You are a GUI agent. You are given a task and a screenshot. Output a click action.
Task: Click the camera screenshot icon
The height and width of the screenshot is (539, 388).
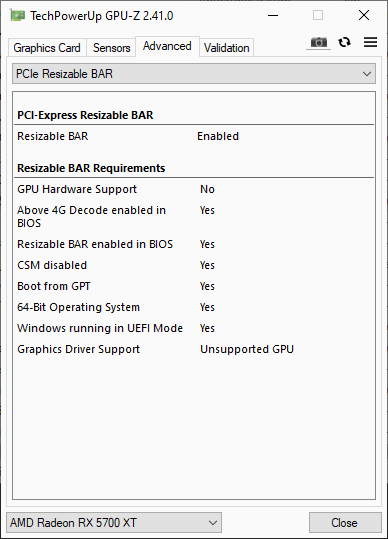[319, 42]
